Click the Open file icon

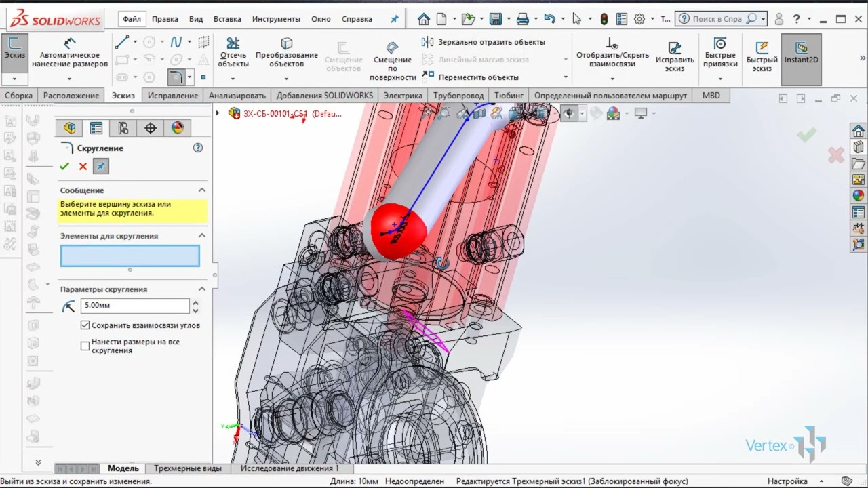(467, 19)
